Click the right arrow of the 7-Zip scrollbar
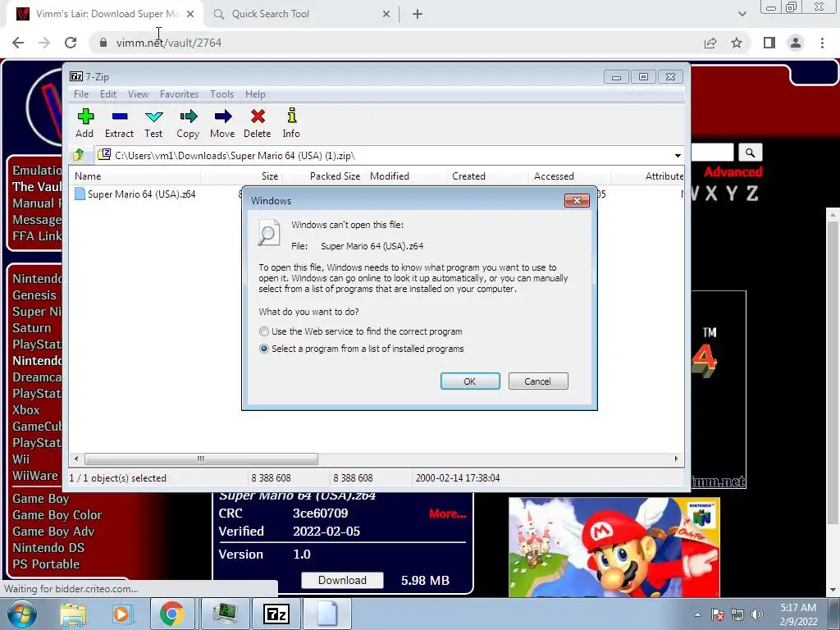Viewport: 840px width, 630px height. coord(676,459)
